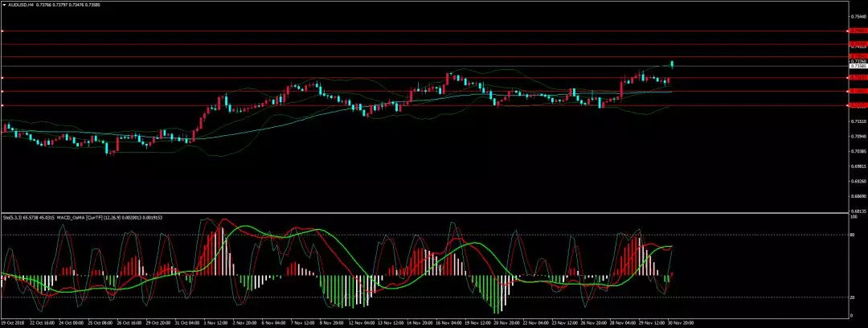This screenshot has width=868, height=328.
Task: Click the 80 level on the stochastic scale
Action: 853,235
